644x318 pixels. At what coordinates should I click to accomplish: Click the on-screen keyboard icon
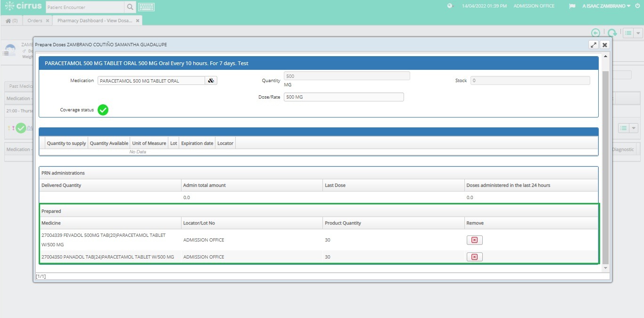click(146, 7)
